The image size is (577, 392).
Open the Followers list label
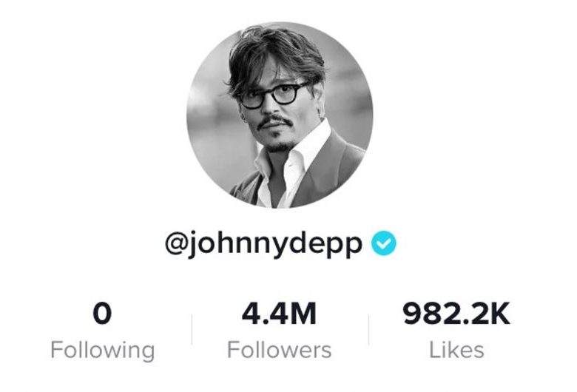(x=280, y=350)
